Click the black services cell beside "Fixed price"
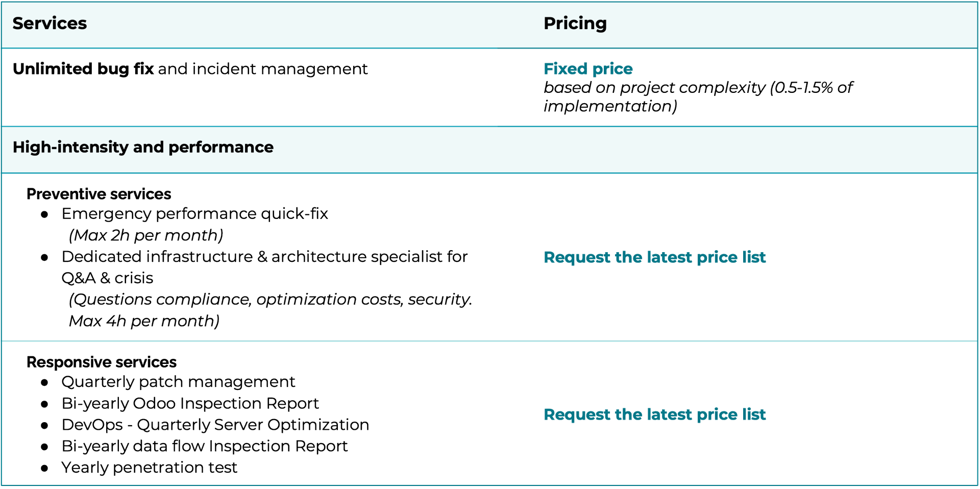Viewport: 980px width, 489px height. (x=255, y=87)
